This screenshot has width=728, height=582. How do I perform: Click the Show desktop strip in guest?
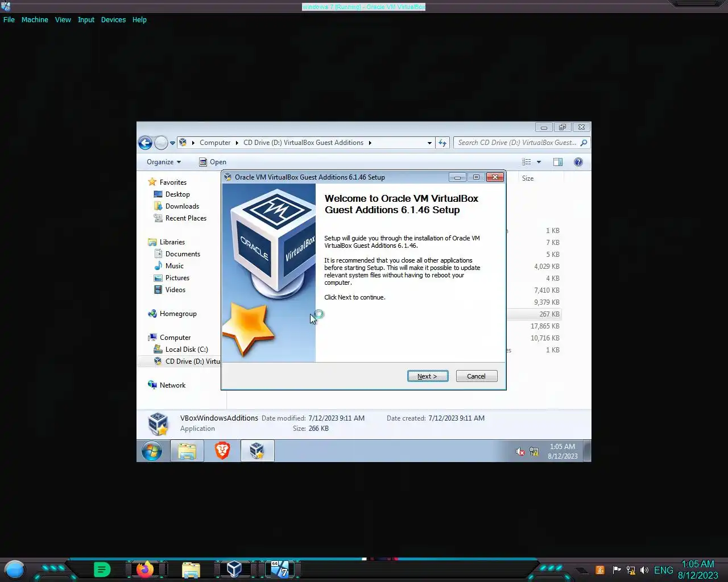588,451
